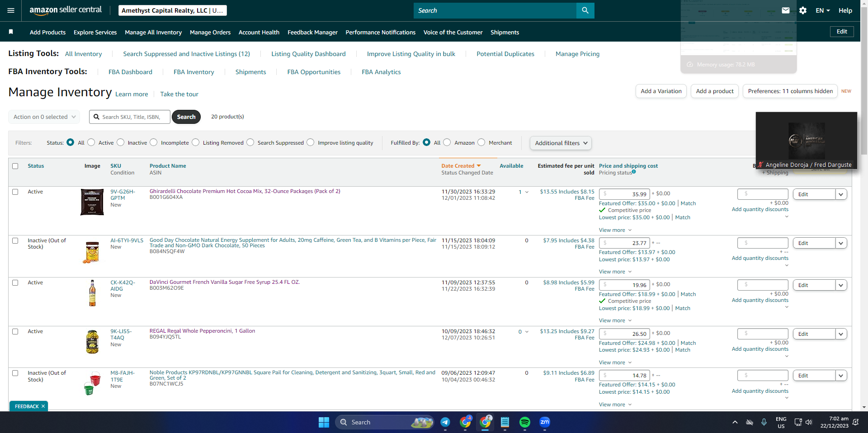This screenshot has width=868, height=433.
Task: Check the Good Day Chocolate row checkbox
Action: [15, 241]
